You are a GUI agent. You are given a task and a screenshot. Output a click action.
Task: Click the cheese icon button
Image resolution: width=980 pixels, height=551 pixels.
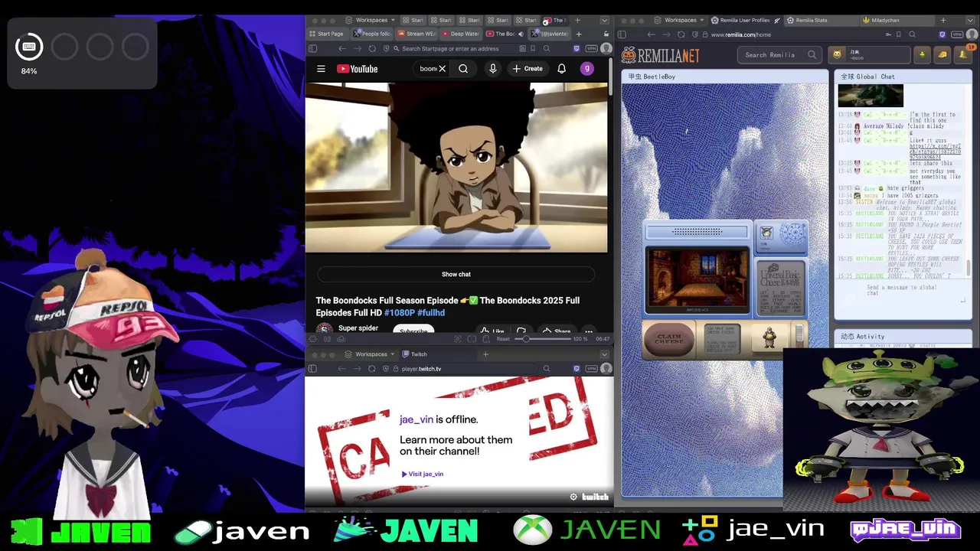[x=942, y=54]
